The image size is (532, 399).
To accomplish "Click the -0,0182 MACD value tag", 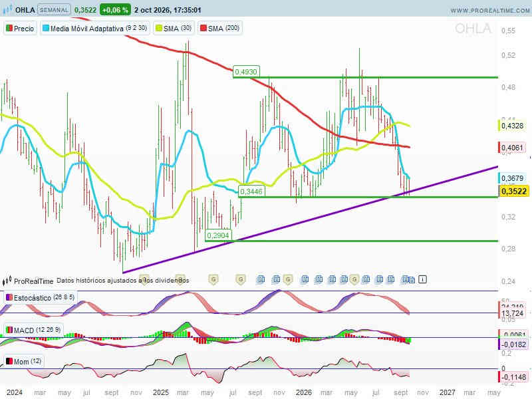I will [512, 344].
